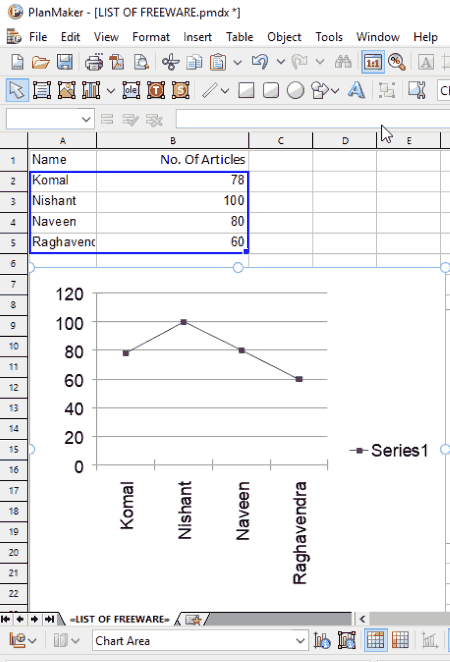Screen dimensions: 450x662
Task: Go to the previous sheet tab arrow
Action: tap(20, 619)
